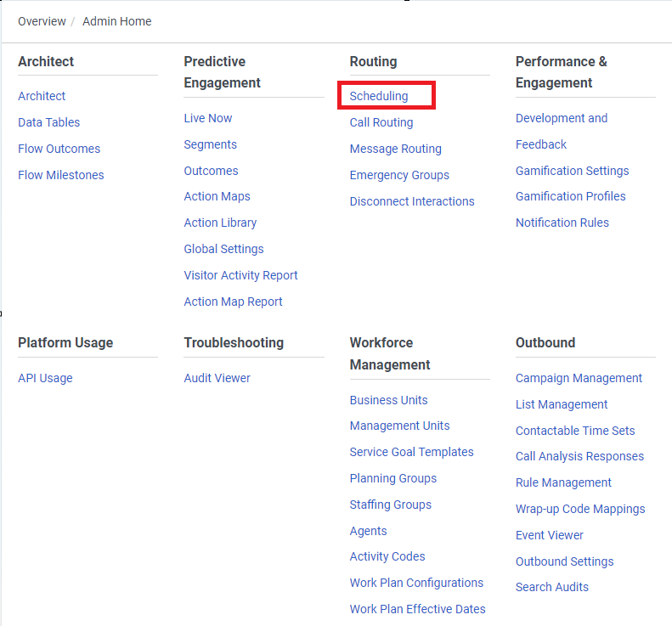672x626 pixels.
Task: Open Gamification Settings
Action: tap(572, 171)
